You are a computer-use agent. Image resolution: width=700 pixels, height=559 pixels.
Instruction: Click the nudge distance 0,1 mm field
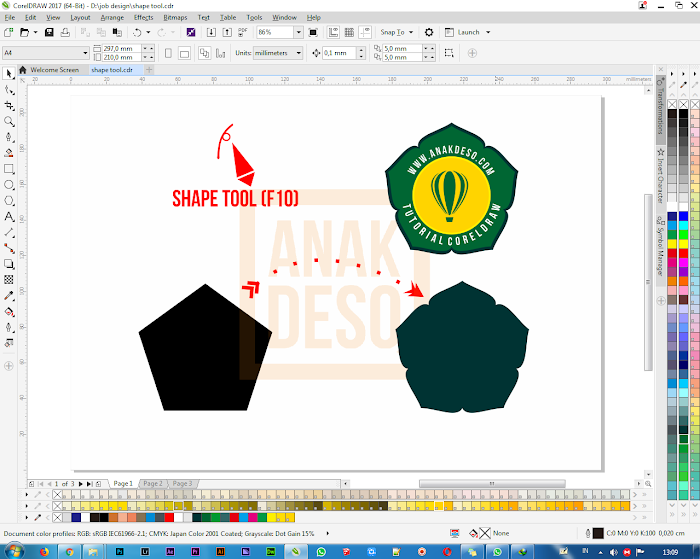339,53
